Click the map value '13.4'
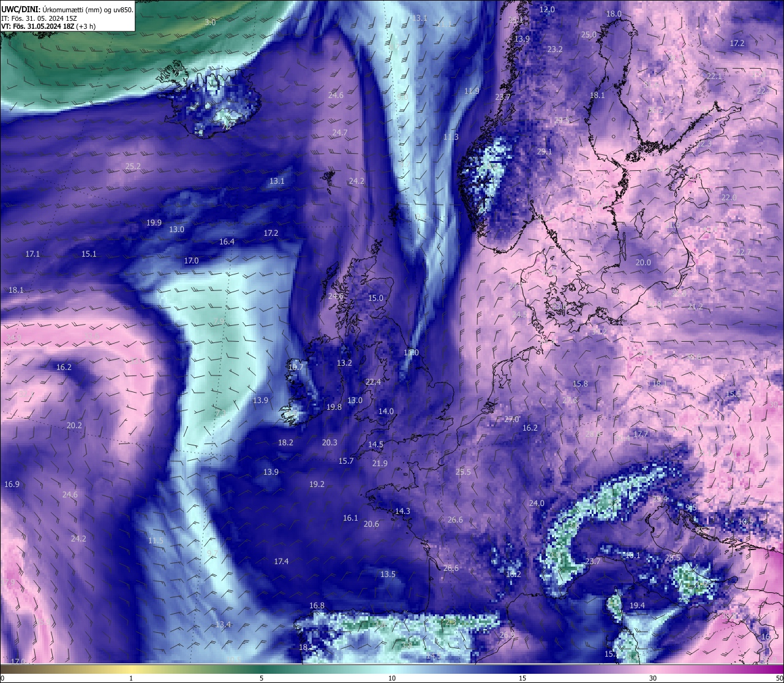 coord(224,624)
